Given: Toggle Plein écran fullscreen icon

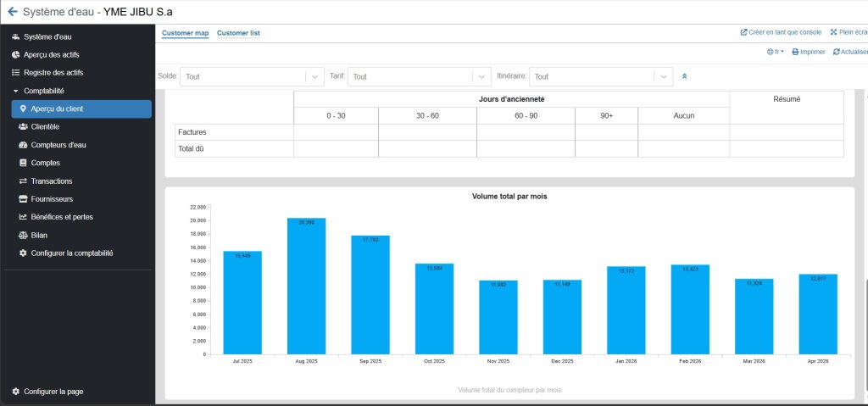Looking at the screenshot, I should pos(833,32).
